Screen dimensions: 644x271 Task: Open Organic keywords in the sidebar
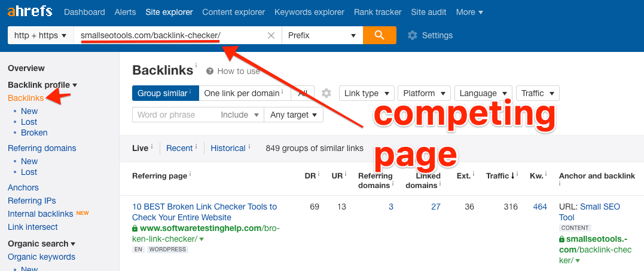pos(41,257)
